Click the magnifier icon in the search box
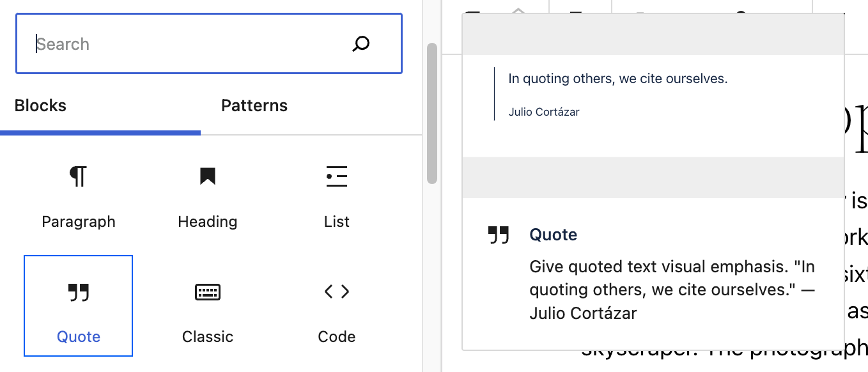 (x=361, y=44)
